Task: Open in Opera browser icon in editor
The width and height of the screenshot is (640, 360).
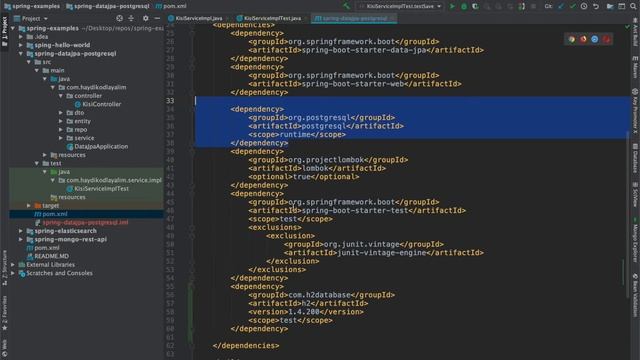Action: pyautogui.click(x=607, y=39)
